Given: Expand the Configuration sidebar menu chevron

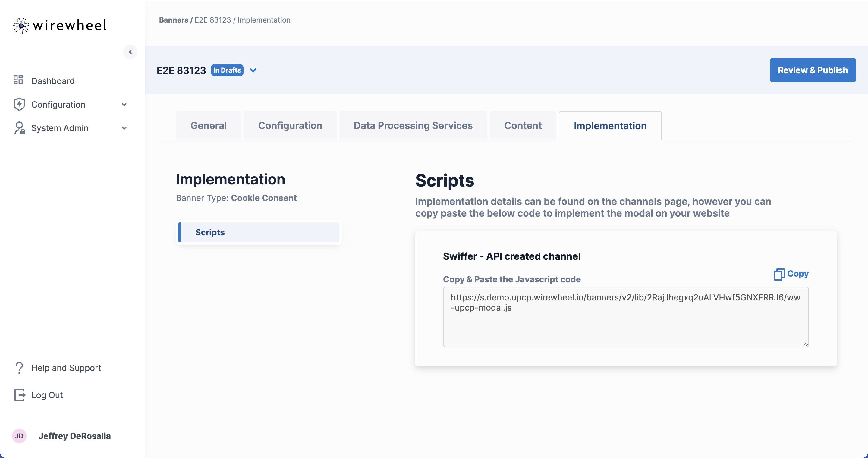Looking at the screenshot, I should (124, 105).
